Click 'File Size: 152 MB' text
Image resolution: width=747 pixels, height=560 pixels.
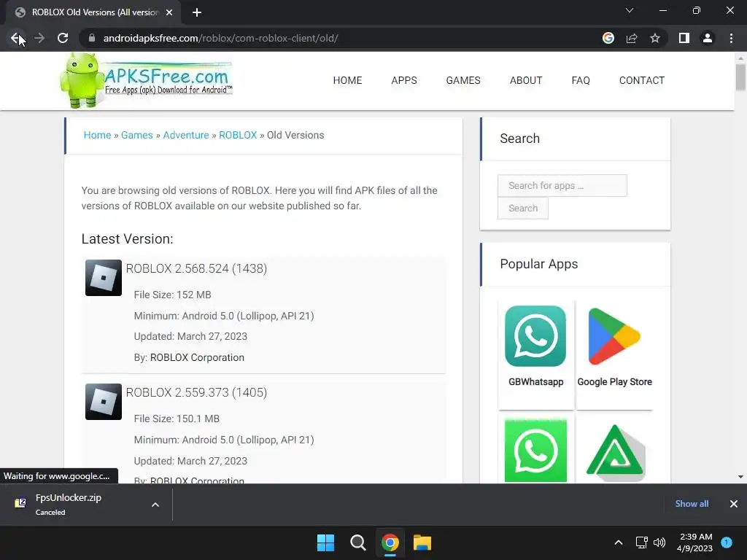172,295
